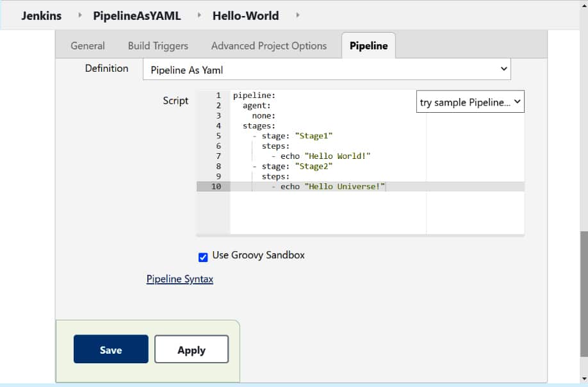588x387 pixels.
Task: Click the Hello-World breadcrumb item
Action: 245,16
